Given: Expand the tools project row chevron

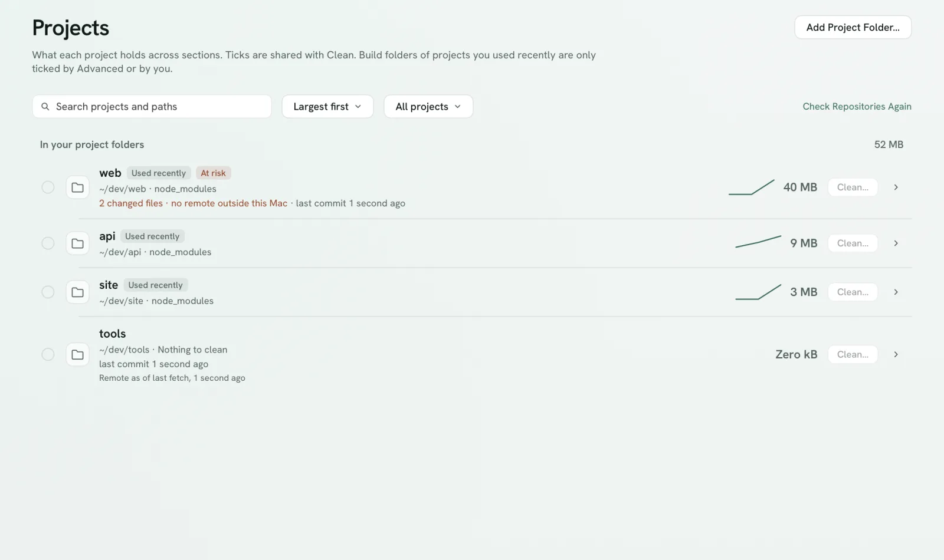Looking at the screenshot, I should click(x=896, y=354).
